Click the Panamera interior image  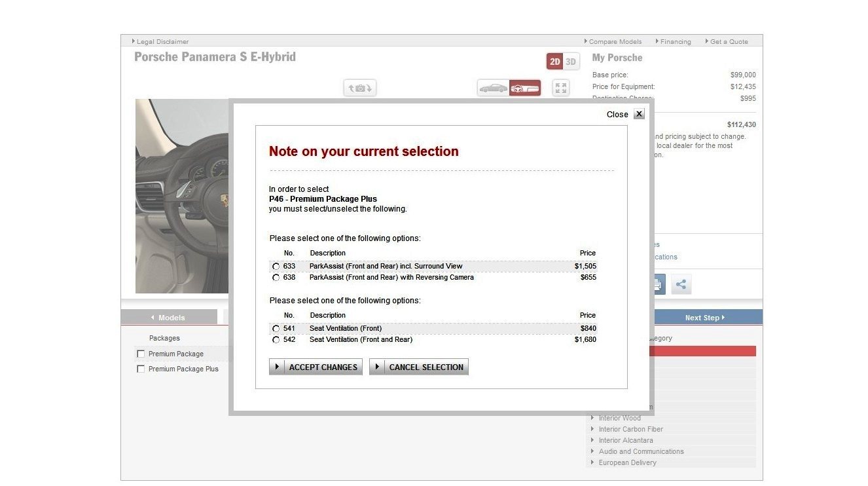coord(182,196)
